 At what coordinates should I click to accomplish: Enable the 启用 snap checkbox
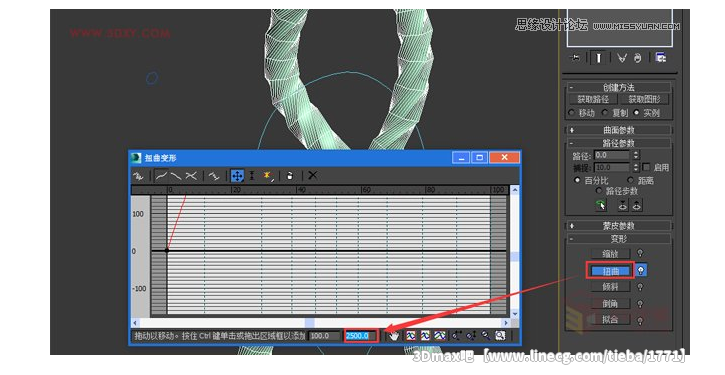click(646, 167)
